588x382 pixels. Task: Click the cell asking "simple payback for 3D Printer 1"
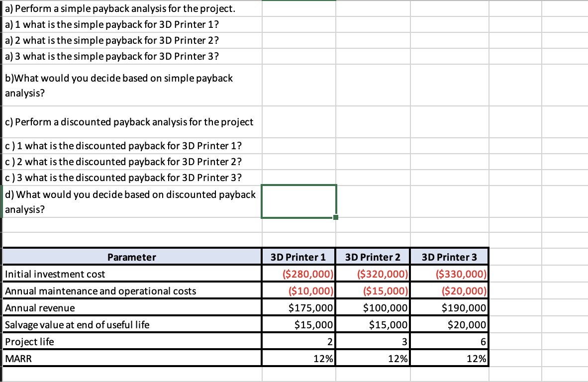tap(131, 24)
